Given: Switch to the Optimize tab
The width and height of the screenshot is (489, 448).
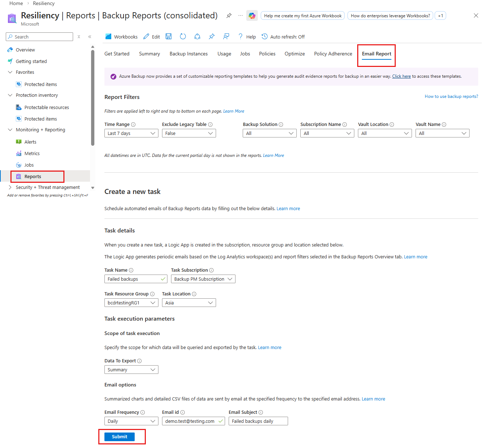Looking at the screenshot, I should click(295, 54).
